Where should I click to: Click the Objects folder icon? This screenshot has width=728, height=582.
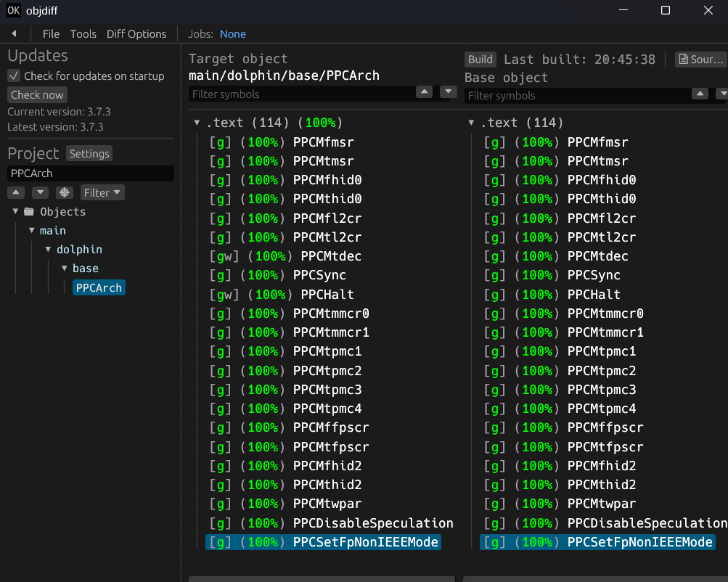pos(29,212)
